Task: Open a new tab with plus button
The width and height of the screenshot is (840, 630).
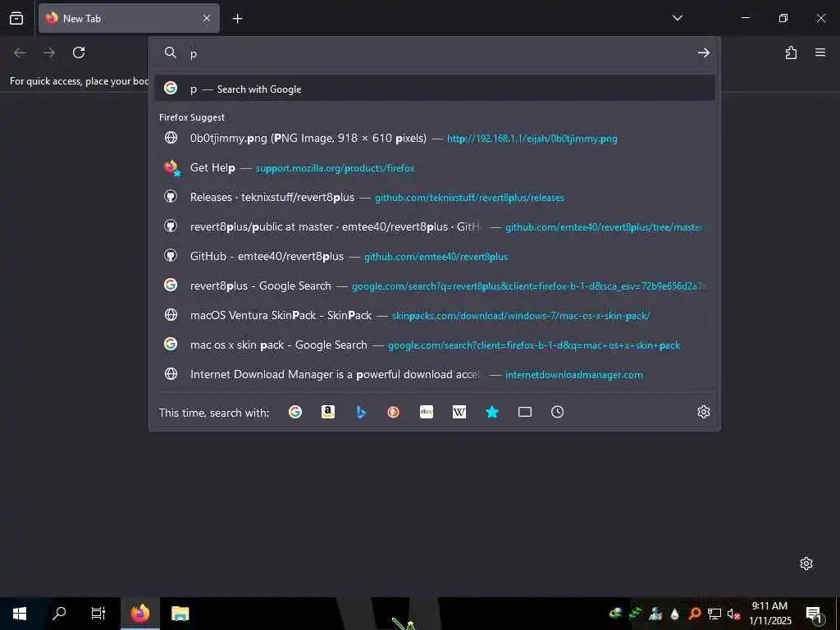Action: point(237,19)
